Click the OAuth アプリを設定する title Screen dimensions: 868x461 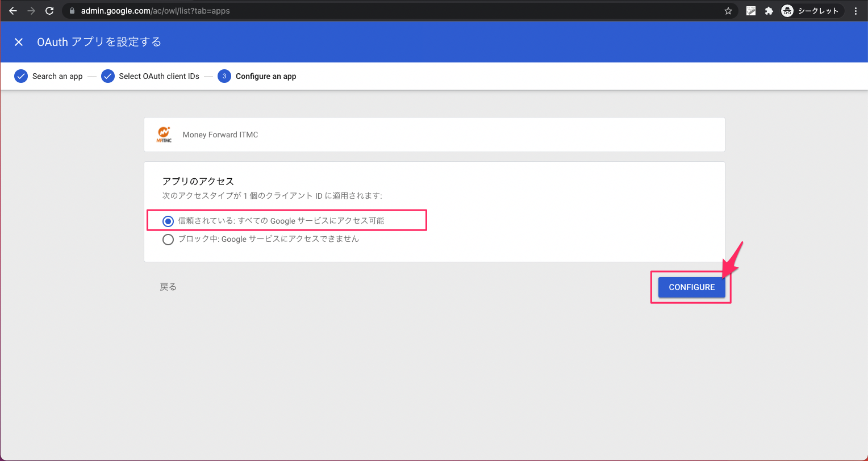(x=99, y=42)
